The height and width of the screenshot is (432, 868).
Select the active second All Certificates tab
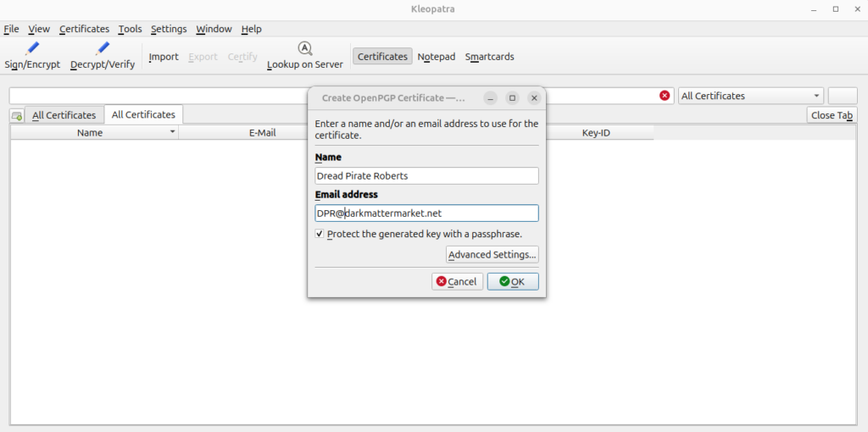(x=143, y=114)
